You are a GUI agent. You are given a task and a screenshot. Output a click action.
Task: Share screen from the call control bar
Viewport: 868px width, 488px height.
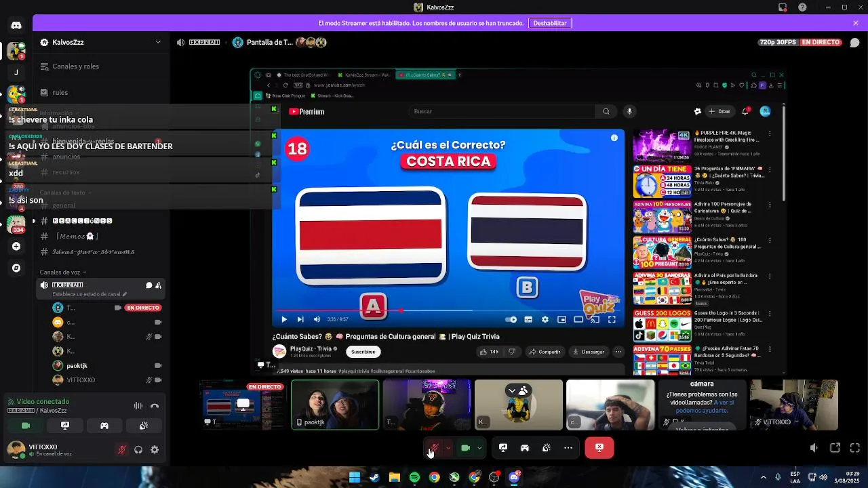[503, 447]
